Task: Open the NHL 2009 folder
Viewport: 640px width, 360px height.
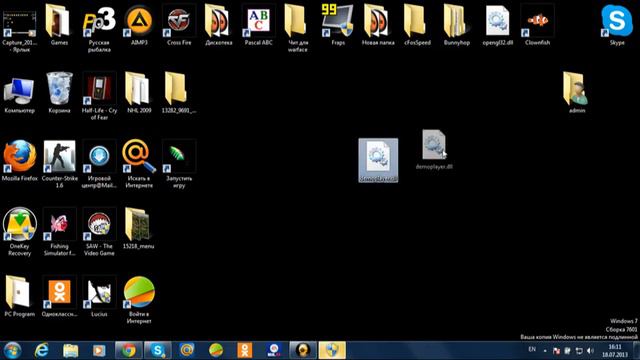Action: (139, 93)
